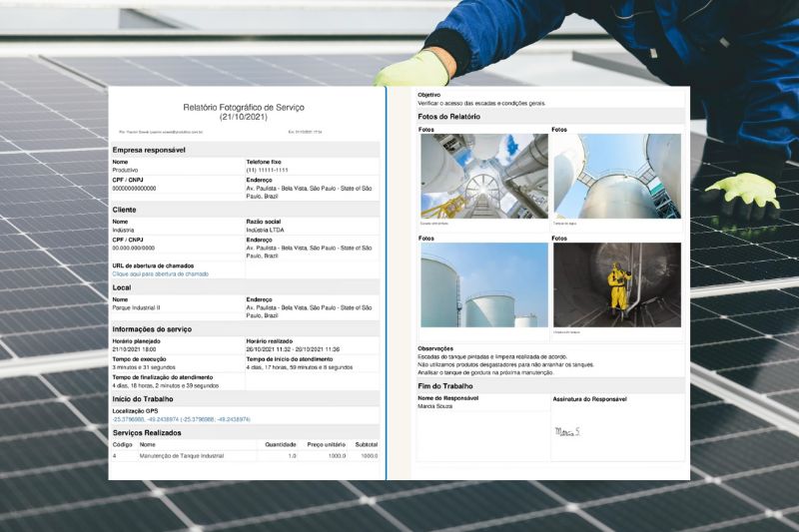
Task: Click the 'Quantidade' column header
Action: (x=281, y=445)
